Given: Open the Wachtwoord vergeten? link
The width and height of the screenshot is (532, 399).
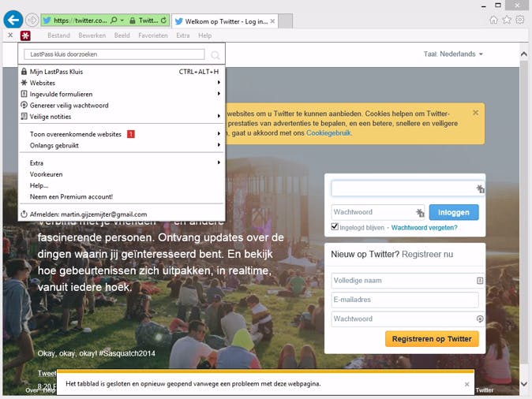Looking at the screenshot, I should (424, 227).
